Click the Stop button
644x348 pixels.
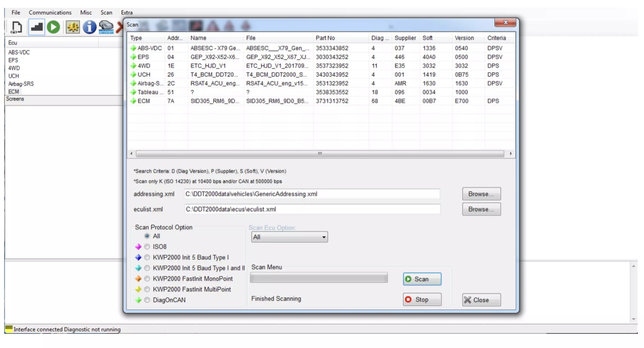422,300
